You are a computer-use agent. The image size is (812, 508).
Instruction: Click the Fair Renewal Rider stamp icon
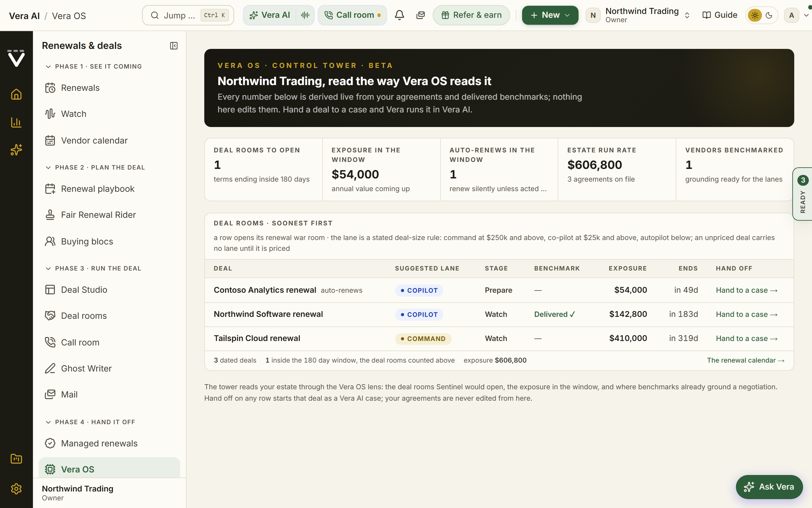click(50, 215)
